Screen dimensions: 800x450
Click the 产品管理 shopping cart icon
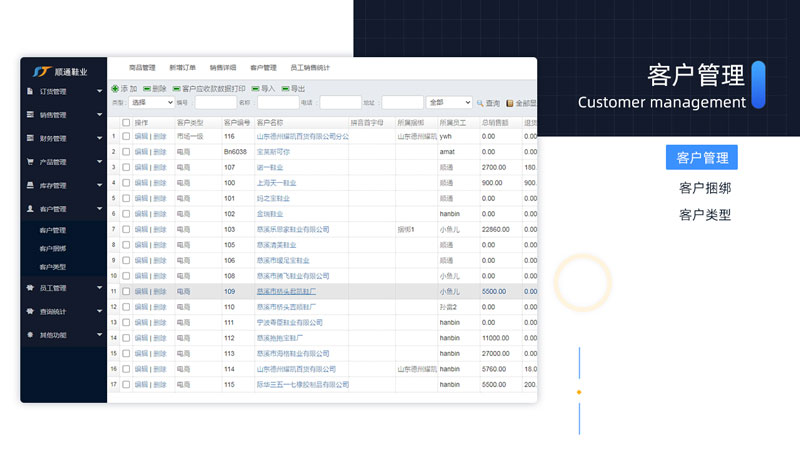pos(30,162)
